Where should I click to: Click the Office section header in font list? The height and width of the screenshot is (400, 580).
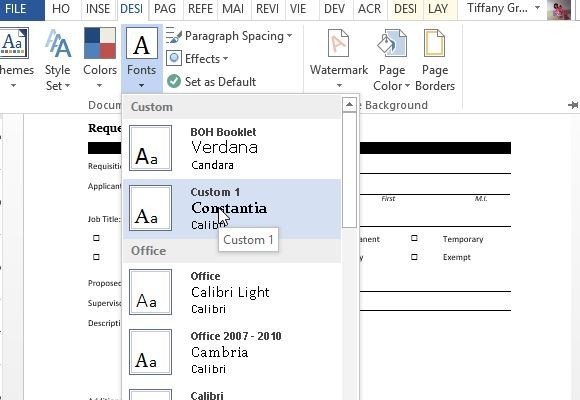point(232,251)
